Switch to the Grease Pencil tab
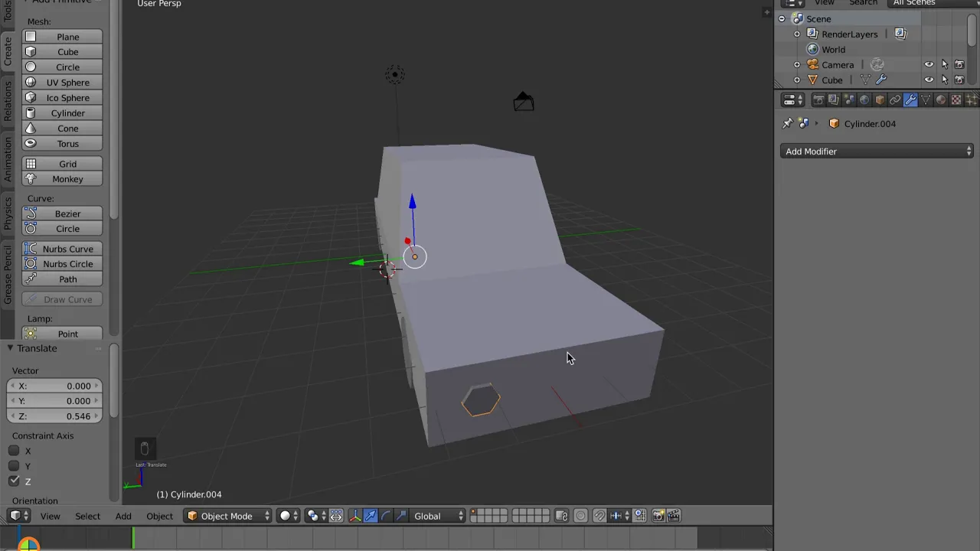 (8, 275)
